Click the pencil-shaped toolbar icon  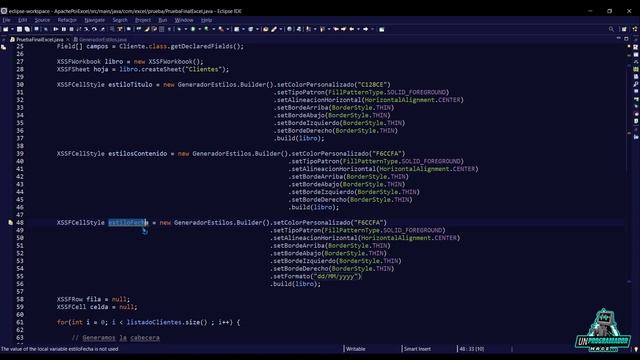[274, 29]
